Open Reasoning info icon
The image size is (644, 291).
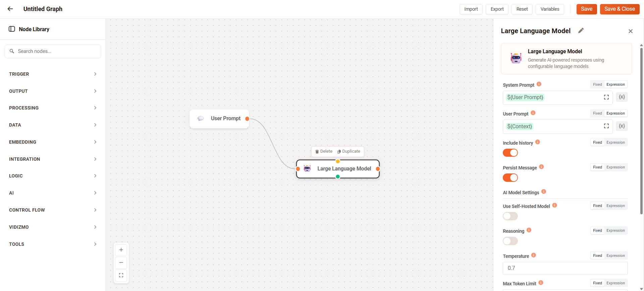tap(529, 230)
